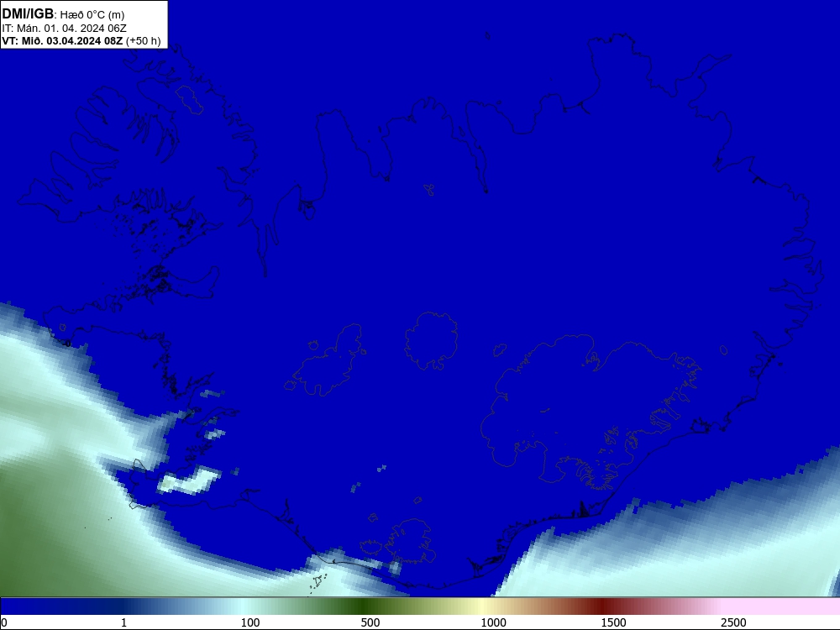Click the IT: Mán. 01. 04. 2024 06Z line
The image size is (840, 630).
(65, 29)
